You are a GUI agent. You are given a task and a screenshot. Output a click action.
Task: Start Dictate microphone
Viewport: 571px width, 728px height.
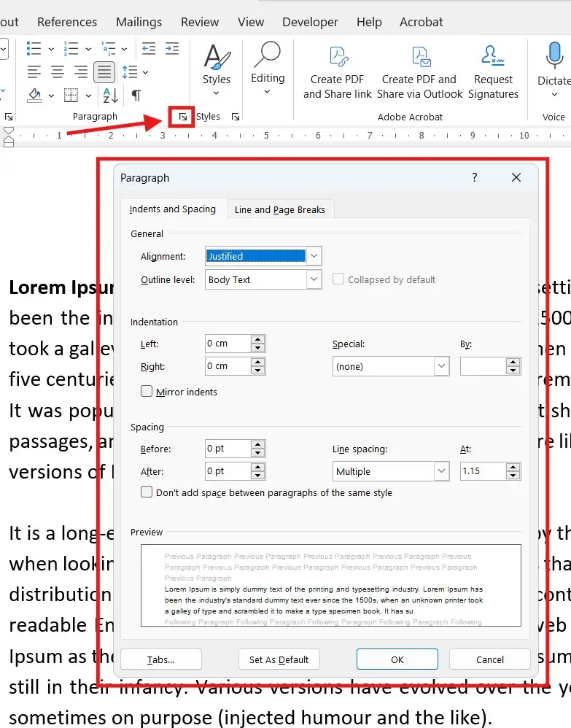(x=554, y=69)
